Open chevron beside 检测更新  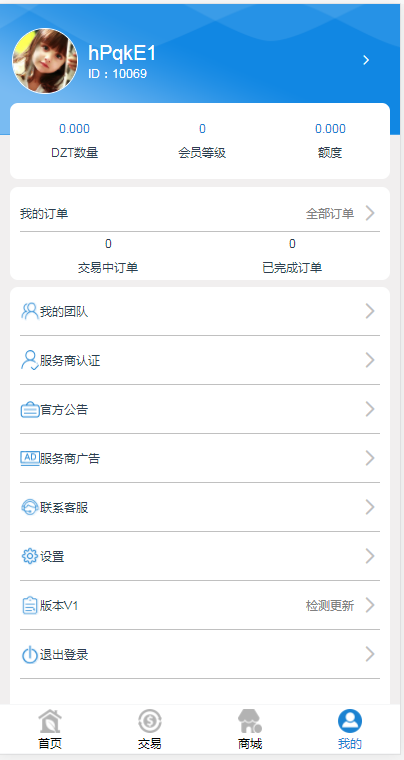click(x=370, y=605)
